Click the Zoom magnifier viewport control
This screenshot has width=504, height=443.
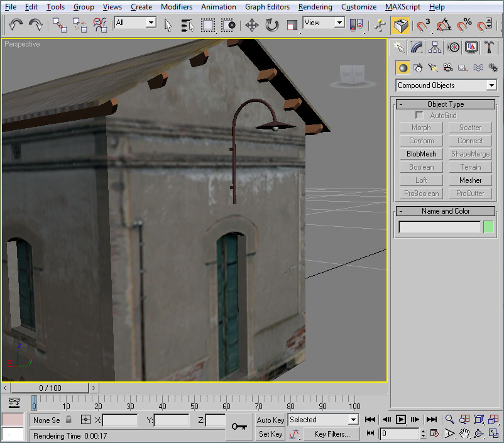[449, 419]
